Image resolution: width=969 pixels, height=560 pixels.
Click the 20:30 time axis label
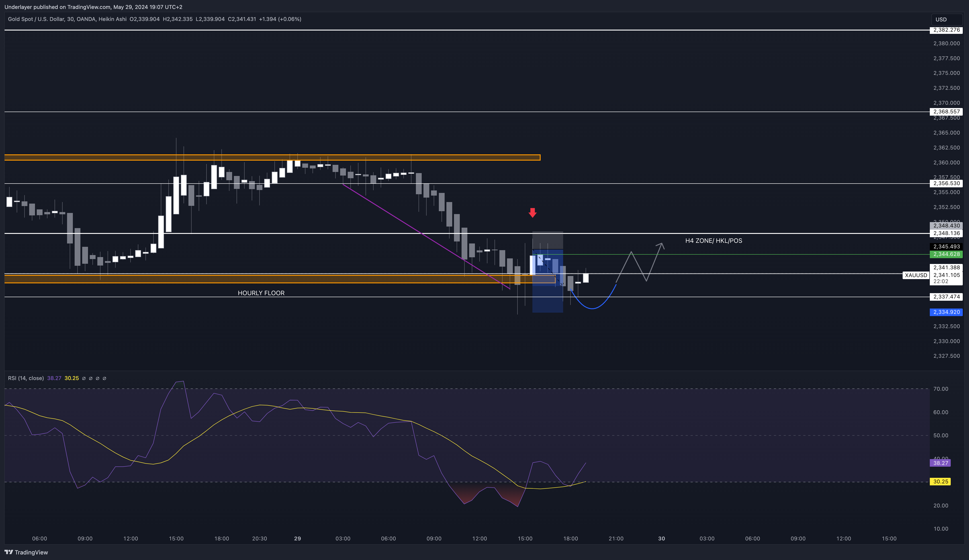(x=260, y=538)
